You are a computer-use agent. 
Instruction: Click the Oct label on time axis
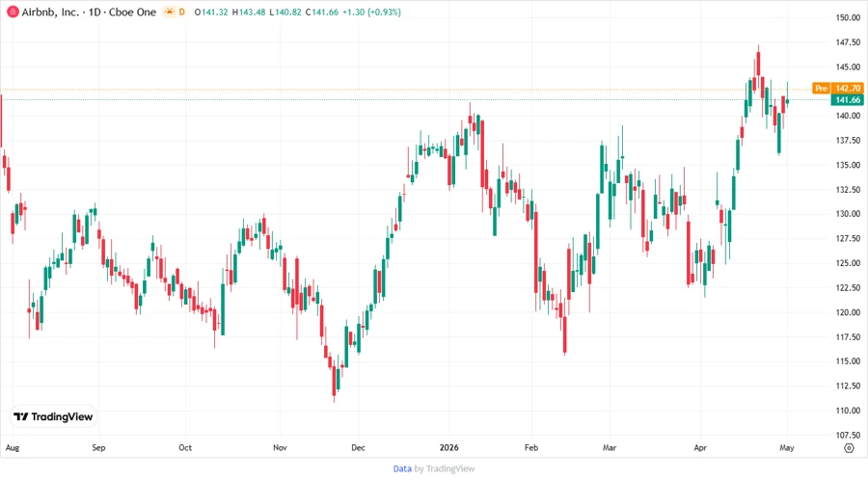coord(185,448)
